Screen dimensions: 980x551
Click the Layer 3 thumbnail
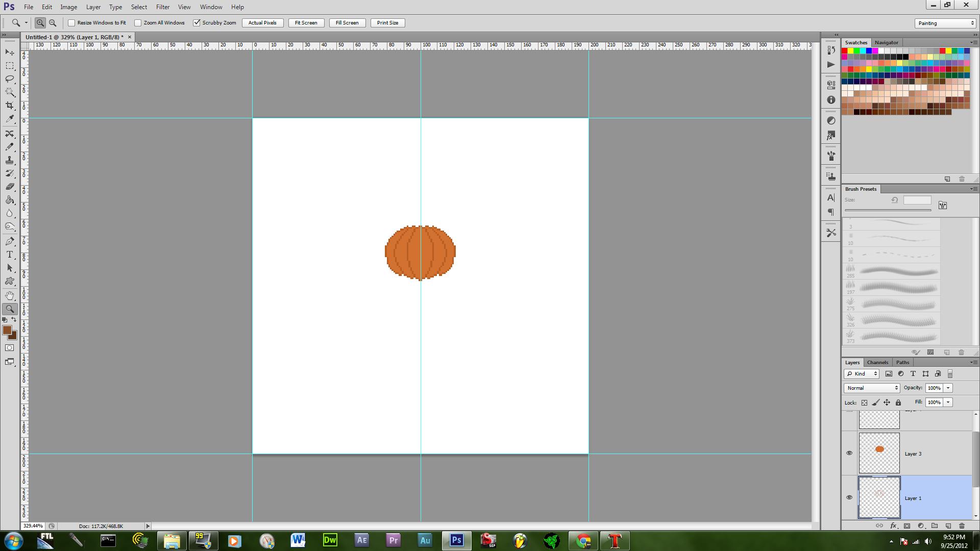879,453
